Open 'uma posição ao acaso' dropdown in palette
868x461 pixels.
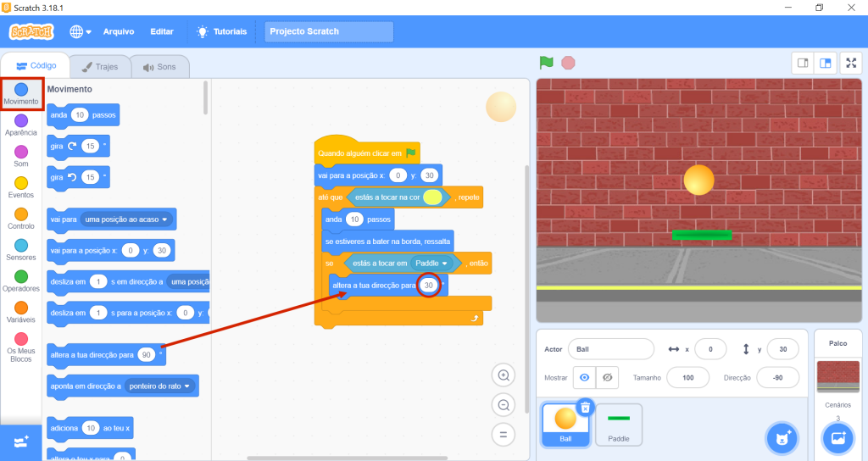coord(126,219)
